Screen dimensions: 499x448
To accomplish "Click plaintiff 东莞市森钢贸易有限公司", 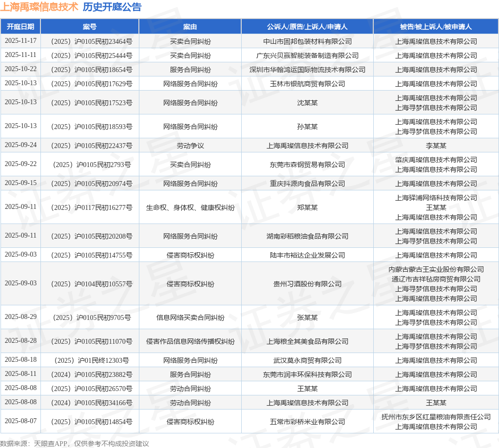I will pos(307,165).
